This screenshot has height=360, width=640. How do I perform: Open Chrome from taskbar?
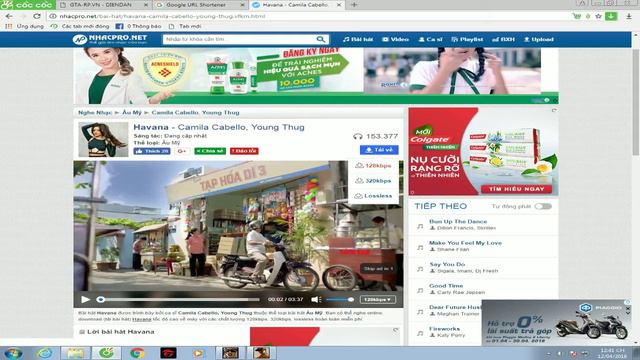click(137, 353)
